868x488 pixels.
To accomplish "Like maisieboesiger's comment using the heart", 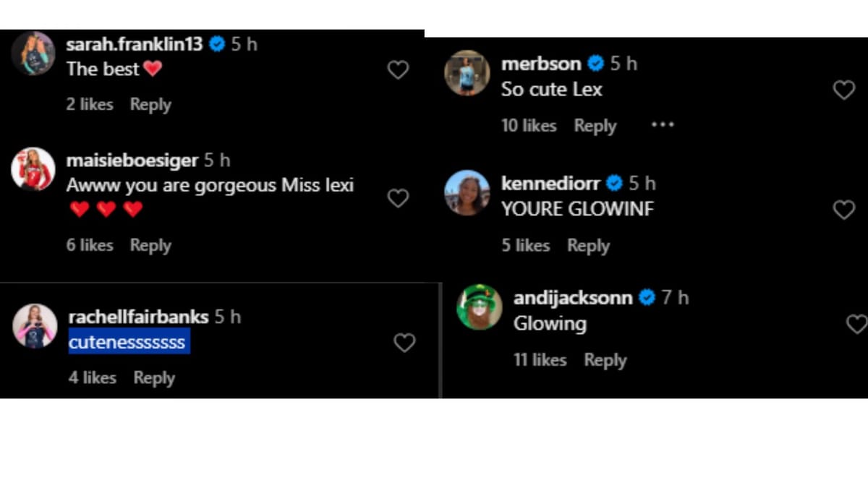I will click(398, 198).
